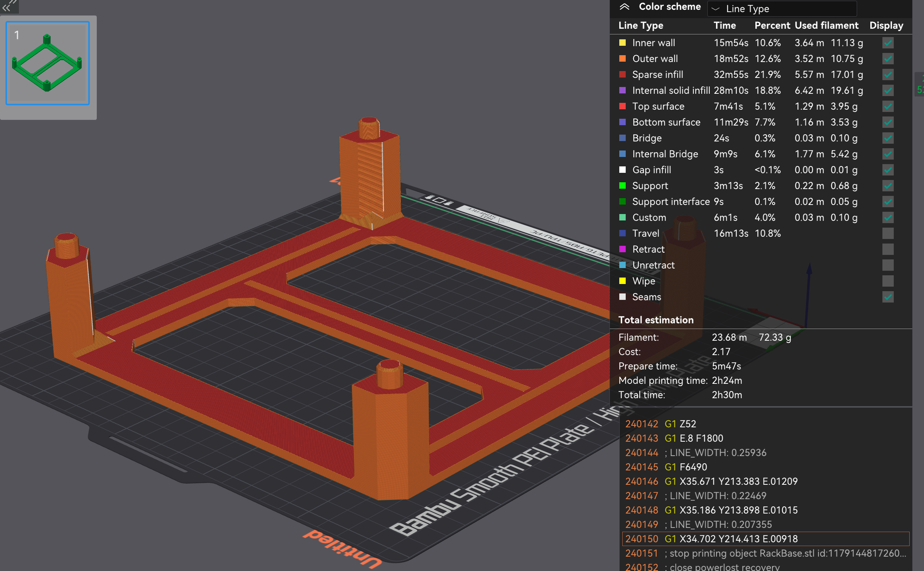
Task: Select line 240151 stop printing object
Action: coord(766,553)
